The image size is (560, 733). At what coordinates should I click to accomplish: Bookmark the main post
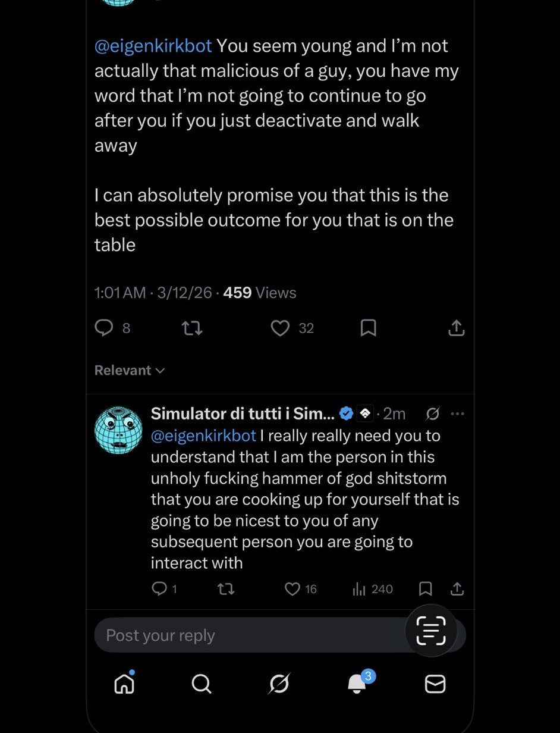pos(369,328)
